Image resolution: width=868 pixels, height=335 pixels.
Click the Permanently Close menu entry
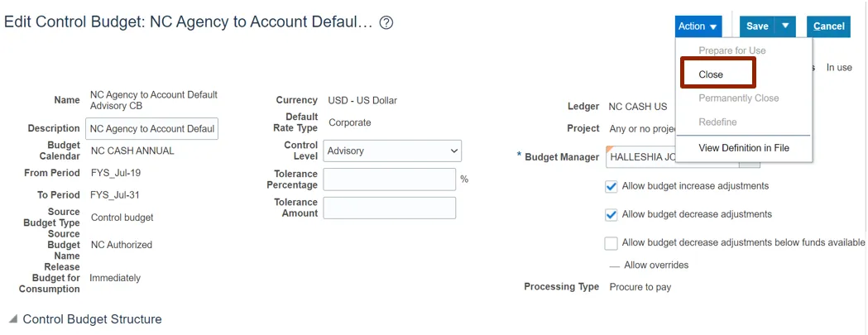click(x=739, y=98)
